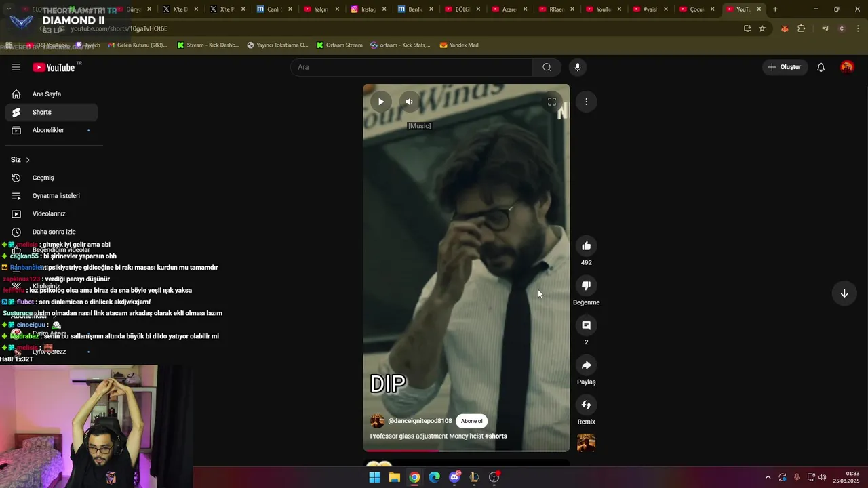Switch to the Çocuk tab
This screenshot has width=868, height=488.
696,9
